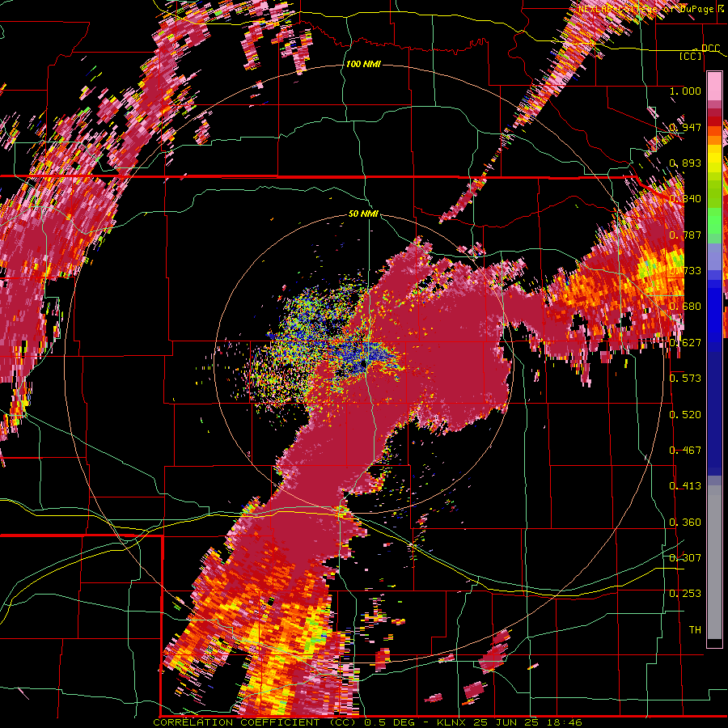Click the "KLNX" station identifier in the caption
The height and width of the screenshot is (728, 728).
[453, 722]
